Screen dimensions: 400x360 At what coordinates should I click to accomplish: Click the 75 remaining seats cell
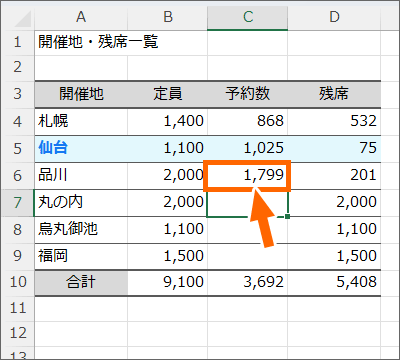pos(334,149)
